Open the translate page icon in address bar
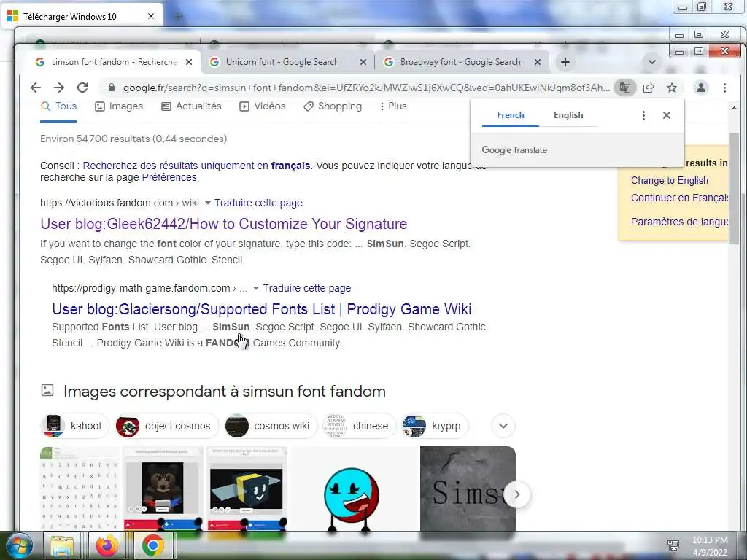 [624, 87]
